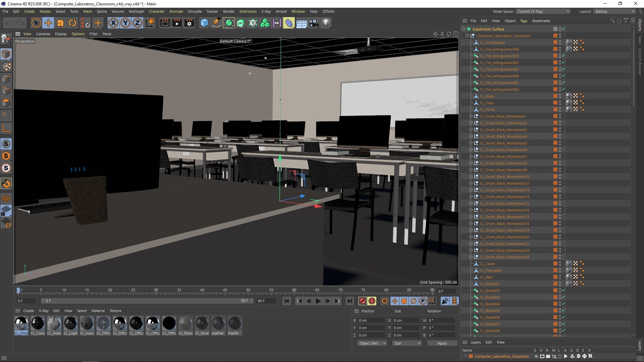644x362 pixels.
Task: Click the Apply button
Action: (442, 343)
